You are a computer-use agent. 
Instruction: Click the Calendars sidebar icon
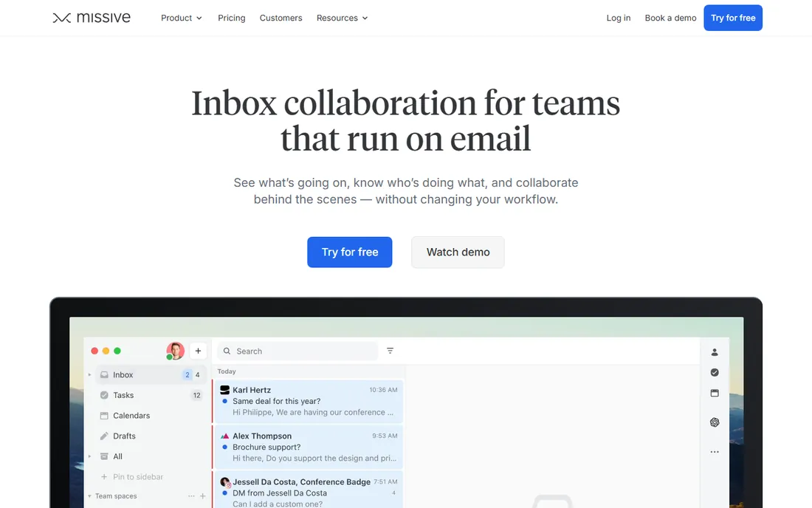click(x=104, y=415)
